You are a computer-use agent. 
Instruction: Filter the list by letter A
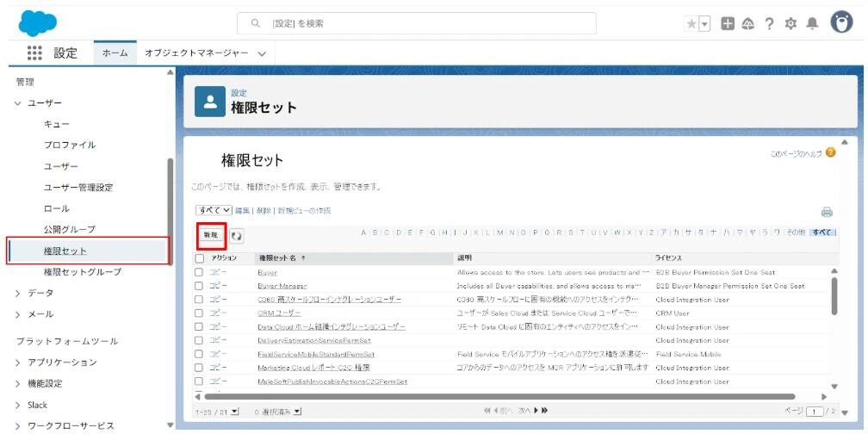[x=363, y=232]
